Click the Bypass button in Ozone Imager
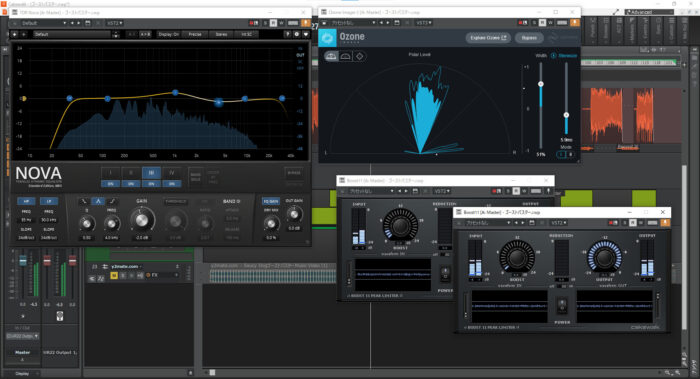The height and width of the screenshot is (379, 700). (x=529, y=38)
